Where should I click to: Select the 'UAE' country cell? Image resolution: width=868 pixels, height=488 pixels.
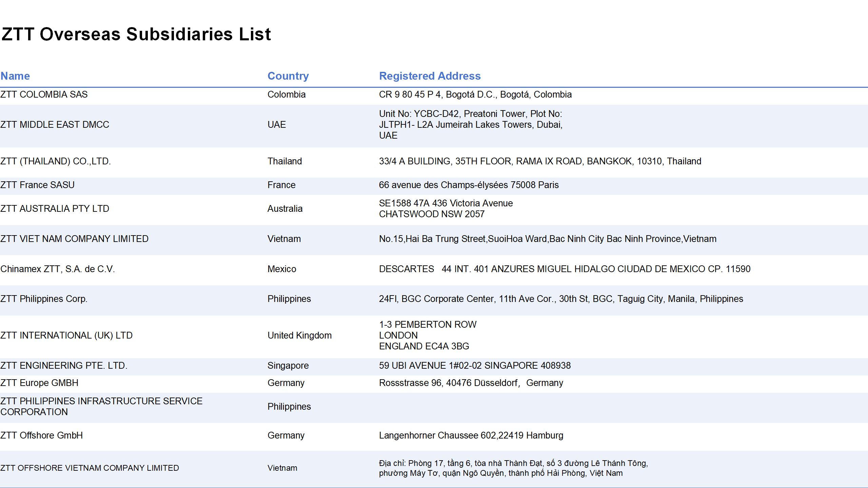(277, 125)
